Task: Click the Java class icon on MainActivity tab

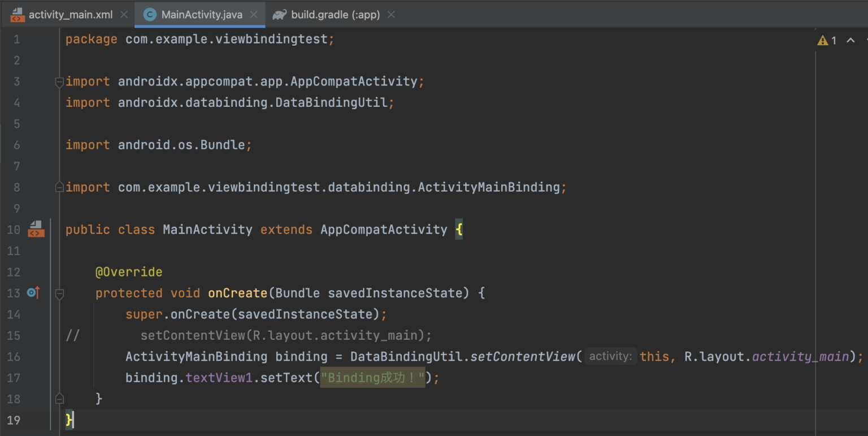Action: click(x=150, y=15)
